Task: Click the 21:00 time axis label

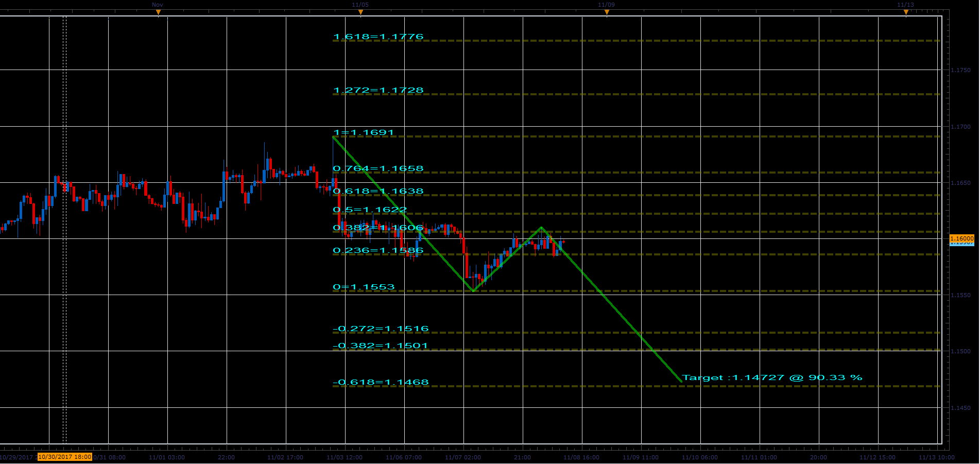Action: 522,457
